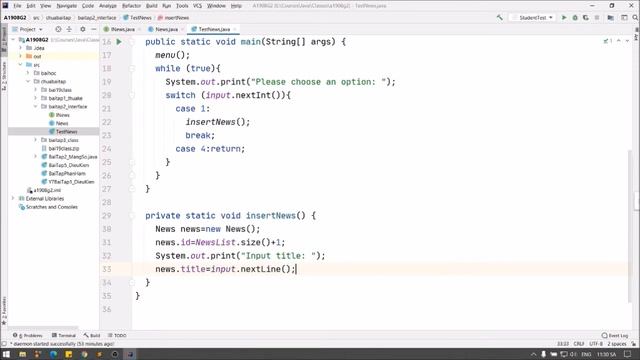640x360 pixels.
Task: Click the inspection warnings indicator
Action: (608, 41)
